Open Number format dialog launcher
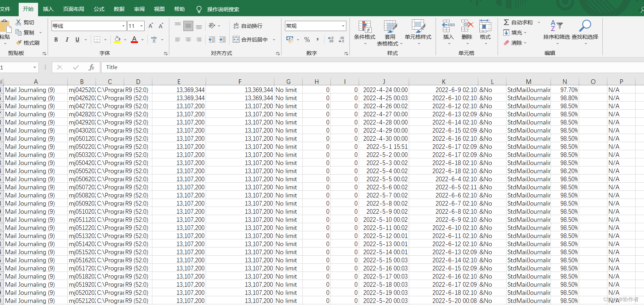 click(346, 54)
